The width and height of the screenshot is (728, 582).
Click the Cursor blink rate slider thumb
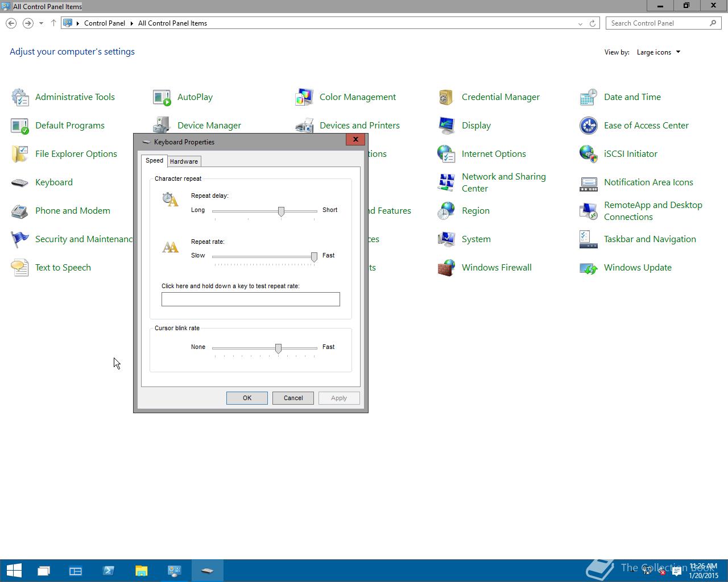coord(278,348)
